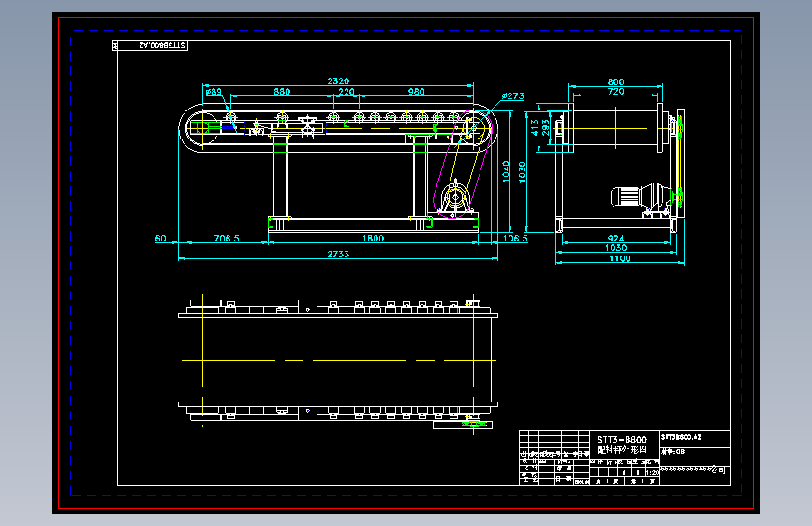Screen dimensions: 812x526
Task: Click the vertical 293 dimension text
Action: [x=545, y=128]
